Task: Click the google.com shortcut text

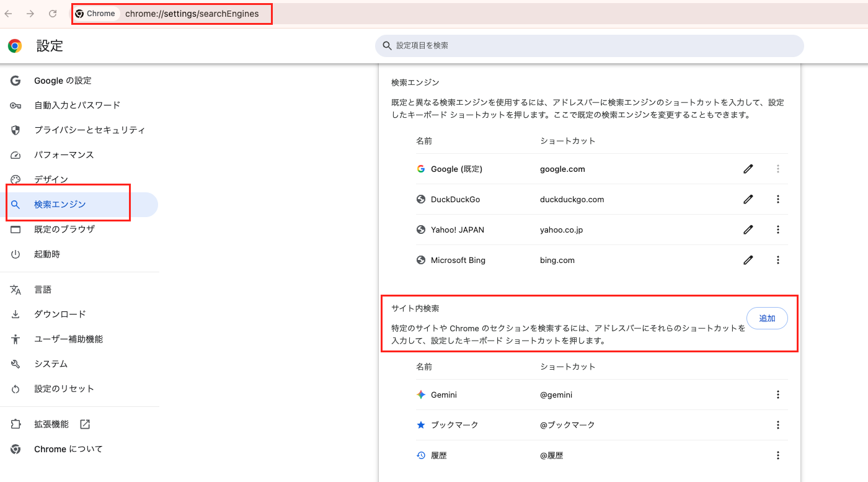Action: 562,169
